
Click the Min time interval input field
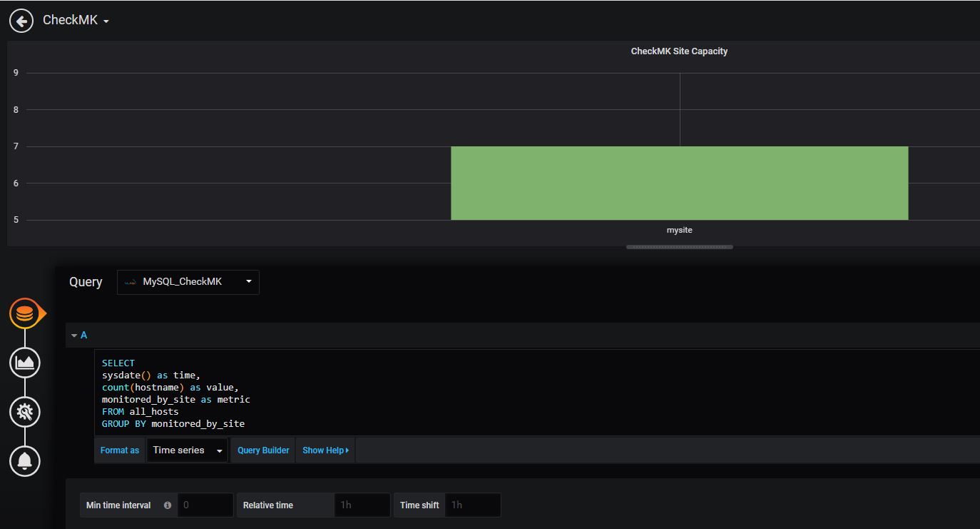coord(205,505)
